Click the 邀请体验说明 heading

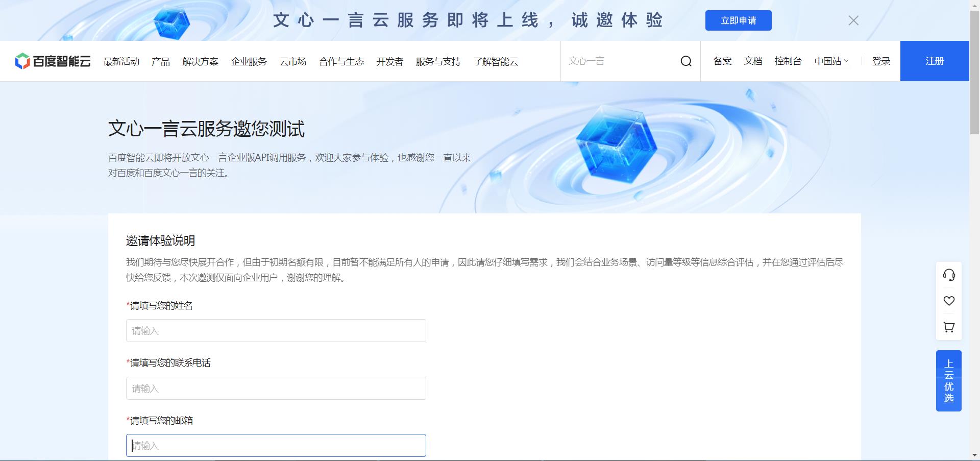pos(161,240)
